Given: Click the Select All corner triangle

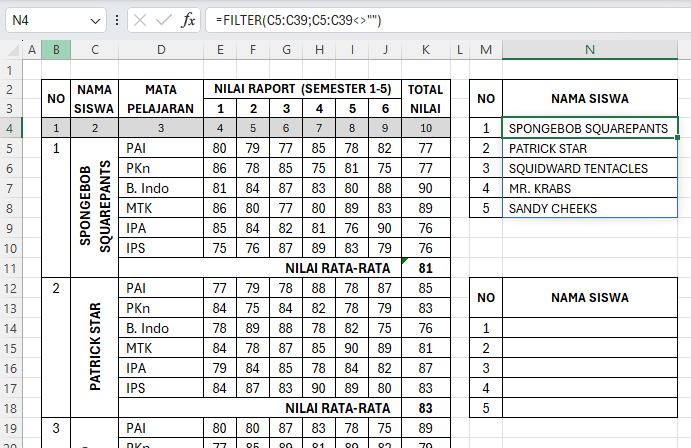Looking at the screenshot, I should (x=13, y=50).
